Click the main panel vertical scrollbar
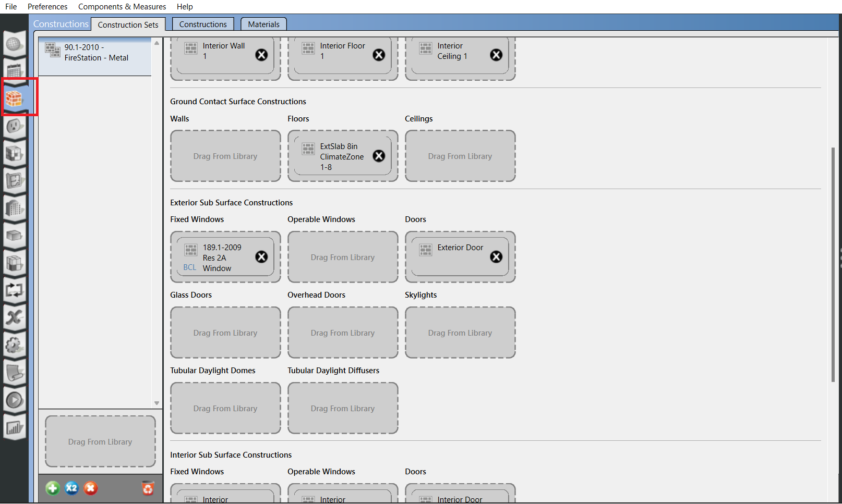The image size is (842, 504). [833, 265]
